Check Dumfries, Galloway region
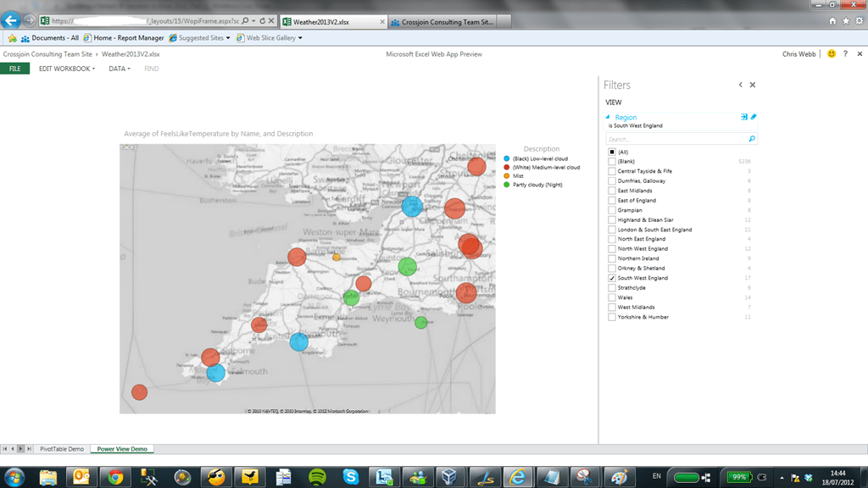This screenshot has width=868, height=488. click(x=612, y=181)
